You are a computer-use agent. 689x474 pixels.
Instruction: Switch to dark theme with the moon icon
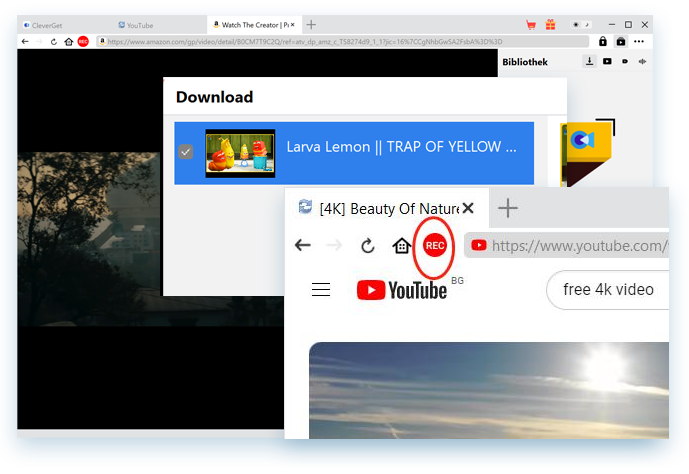587,25
